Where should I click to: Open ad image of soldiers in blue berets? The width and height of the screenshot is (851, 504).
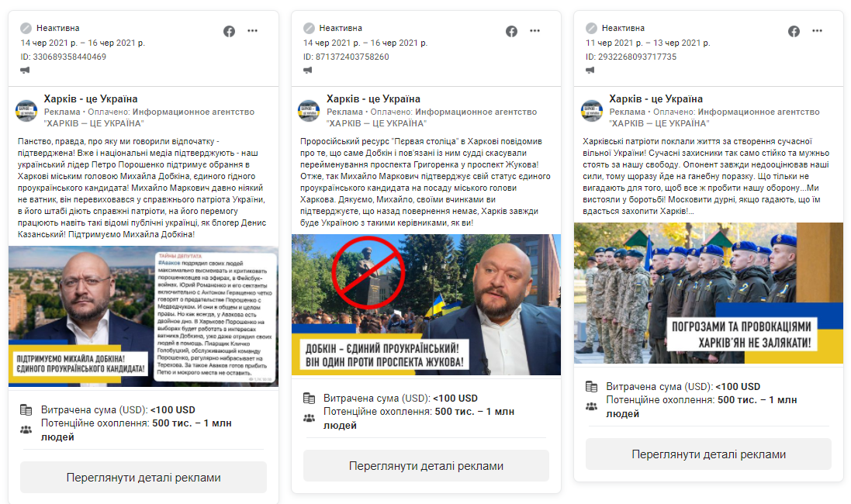(708, 293)
